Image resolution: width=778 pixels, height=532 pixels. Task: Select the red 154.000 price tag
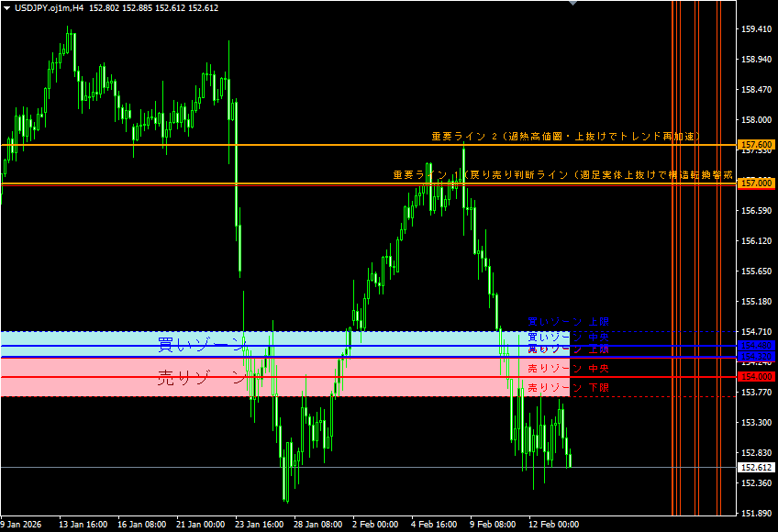[756, 377]
